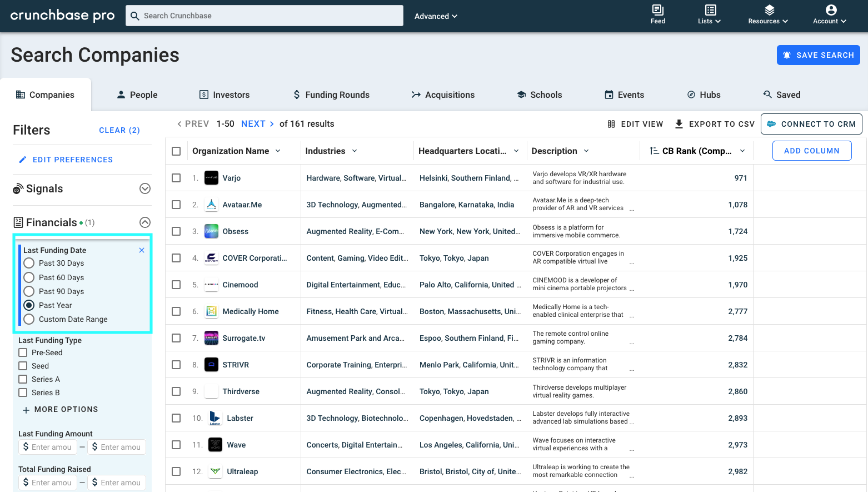This screenshot has height=492, width=868.
Task: Check the Series A funding type
Action: click(23, 379)
